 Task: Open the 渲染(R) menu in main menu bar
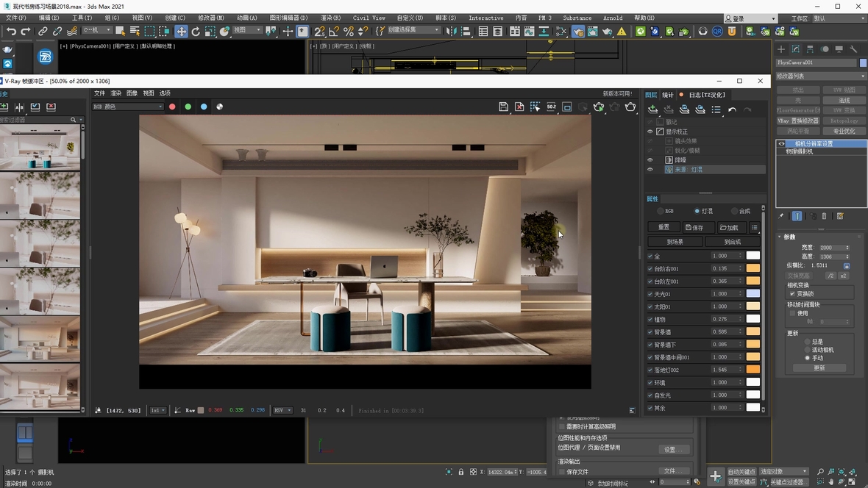[x=330, y=18]
